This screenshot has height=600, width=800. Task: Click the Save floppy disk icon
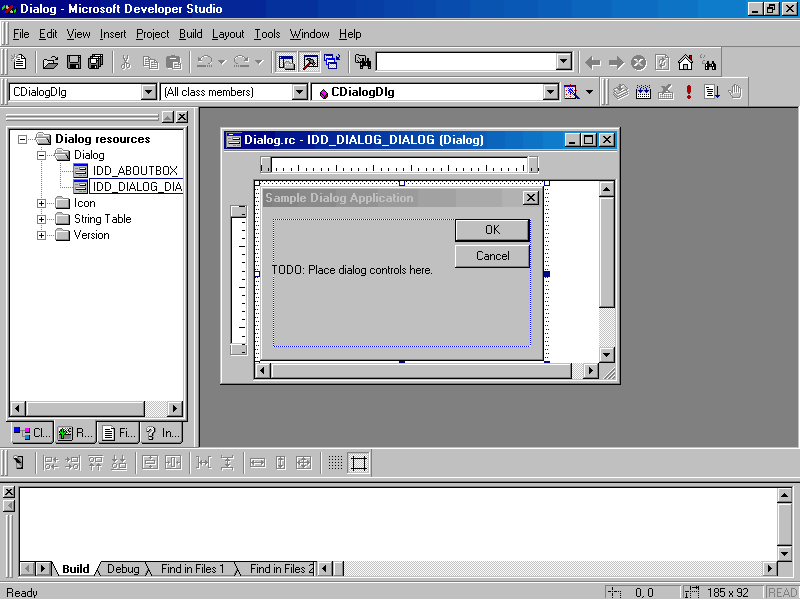click(x=73, y=62)
